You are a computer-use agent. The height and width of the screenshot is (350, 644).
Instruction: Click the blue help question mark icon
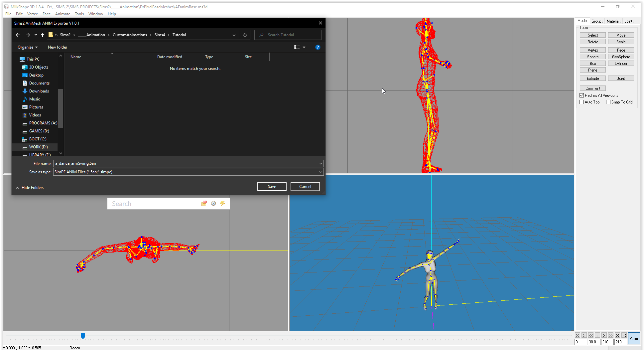tap(318, 47)
